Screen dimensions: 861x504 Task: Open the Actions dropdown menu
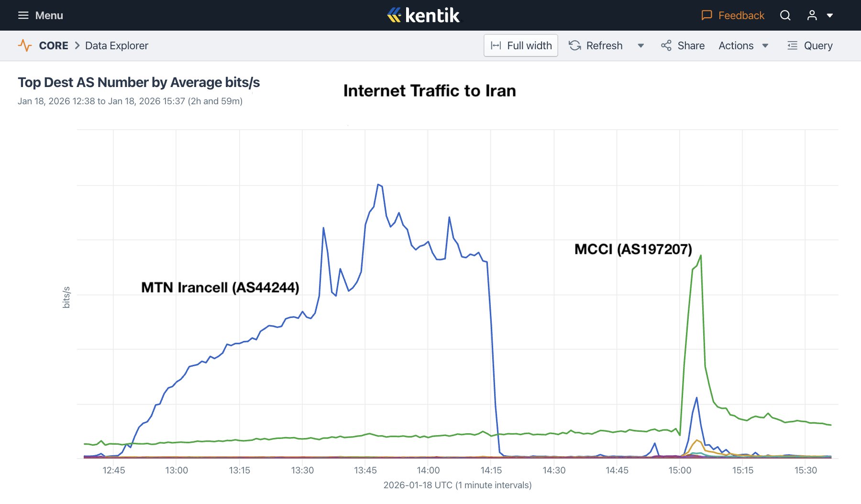click(743, 45)
